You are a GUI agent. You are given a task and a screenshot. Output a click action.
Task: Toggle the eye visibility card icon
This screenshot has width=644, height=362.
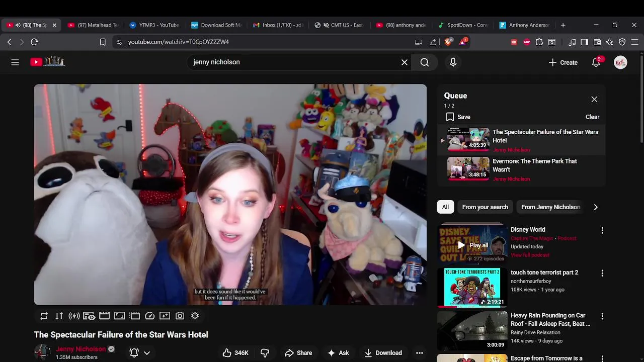(89, 316)
